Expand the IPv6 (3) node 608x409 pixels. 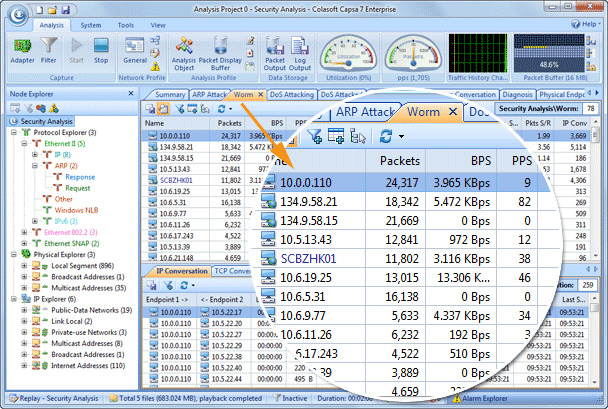click(35, 221)
